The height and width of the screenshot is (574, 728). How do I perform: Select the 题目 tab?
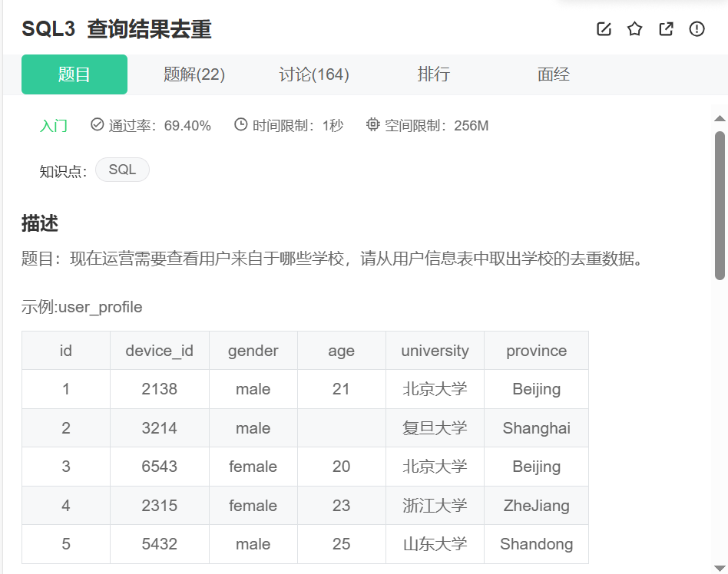tap(74, 74)
